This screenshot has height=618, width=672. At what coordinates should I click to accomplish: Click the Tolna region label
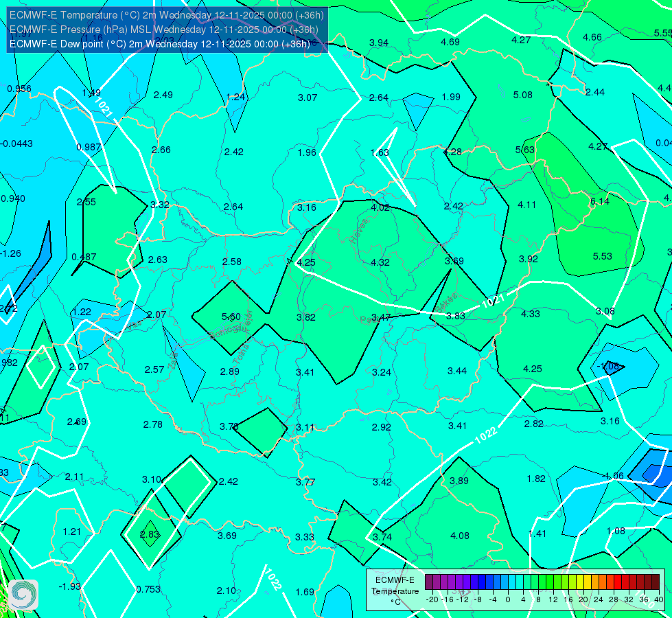tap(241, 354)
